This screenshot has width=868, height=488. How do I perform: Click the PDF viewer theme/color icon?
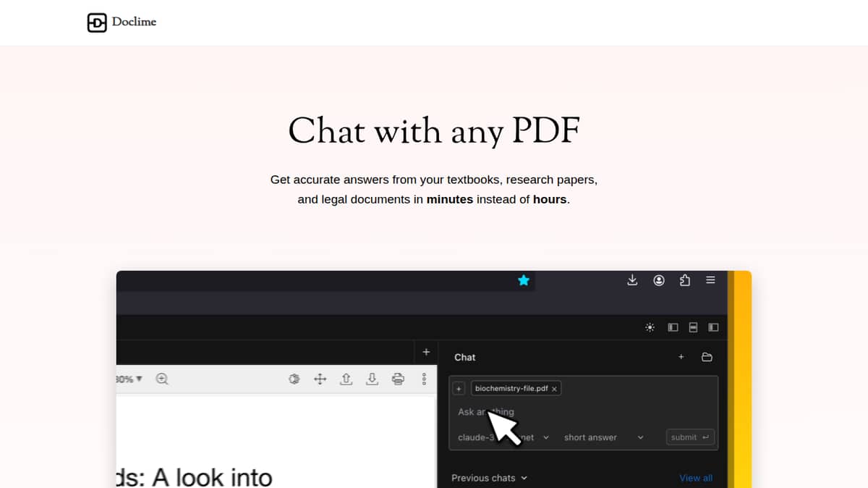click(294, 379)
